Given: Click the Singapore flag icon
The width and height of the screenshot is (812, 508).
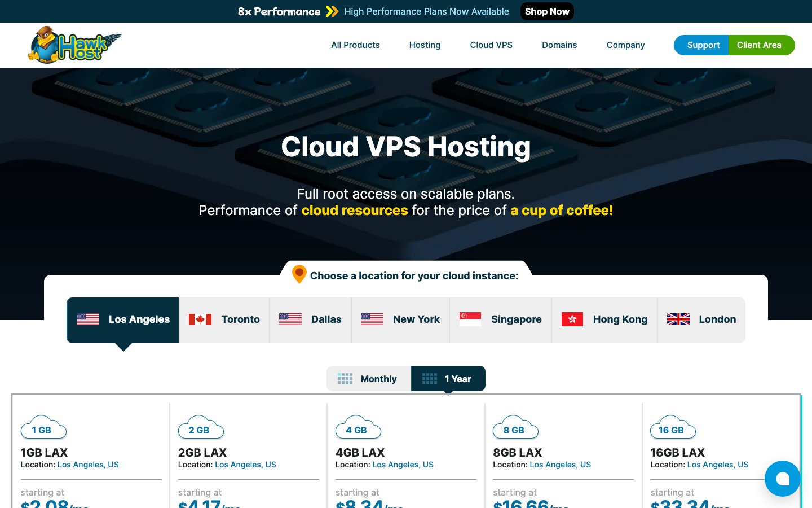Looking at the screenshot, I should pos(470,319).
